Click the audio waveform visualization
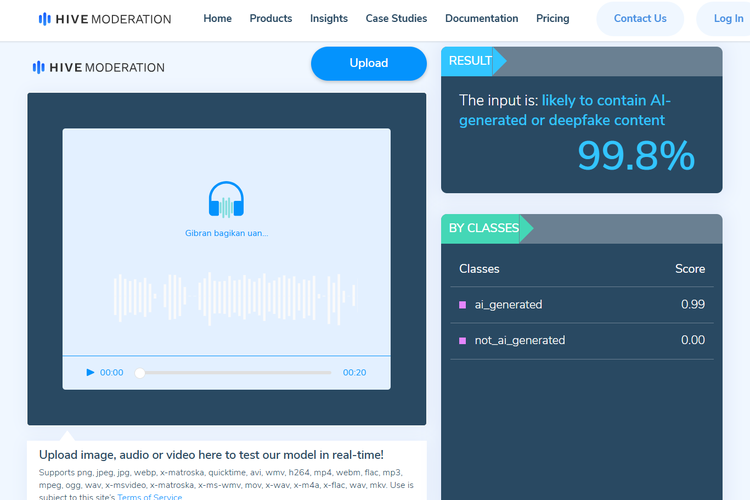750x500 pixels. (234, 294)
